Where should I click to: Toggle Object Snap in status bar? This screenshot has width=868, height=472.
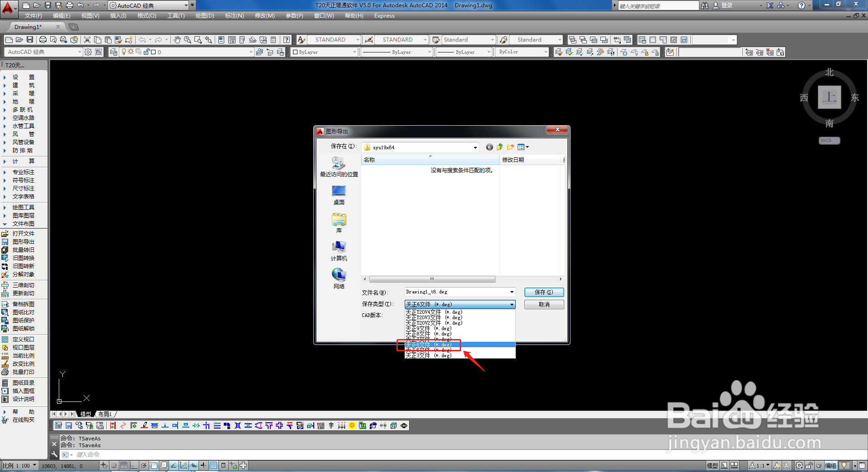tap(154, 466)
